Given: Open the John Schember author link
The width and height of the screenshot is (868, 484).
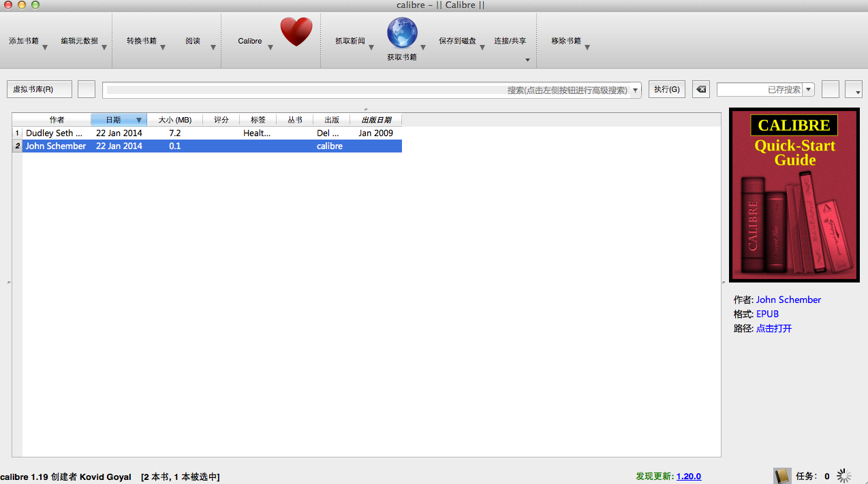Looking at the screenshot, I should pos(788,300).
